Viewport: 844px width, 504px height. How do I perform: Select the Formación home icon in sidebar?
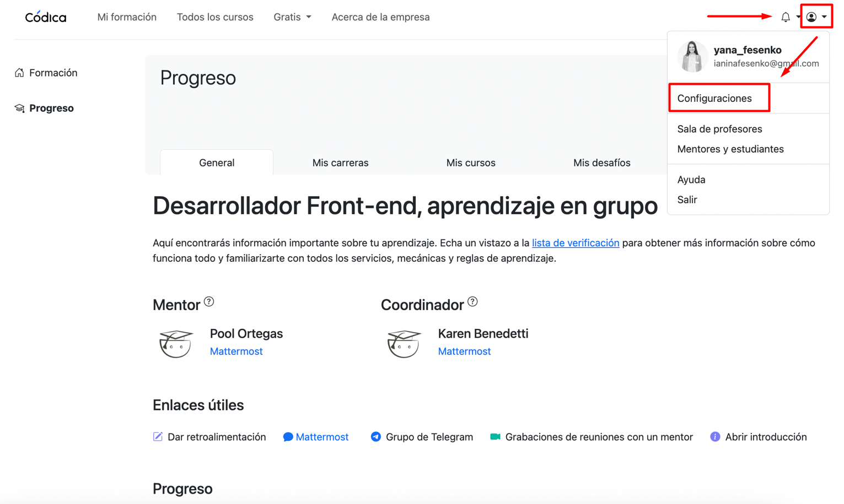pos(19,72)
